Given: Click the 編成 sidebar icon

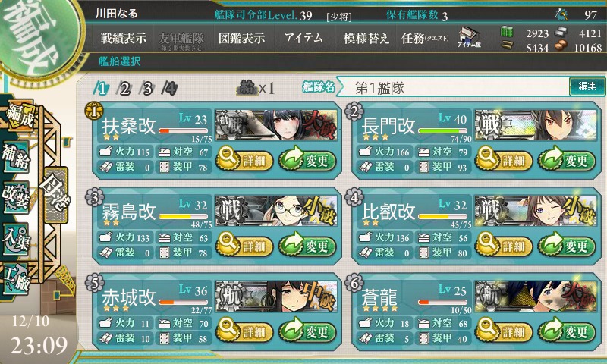Looking at the screenshot, I should [20, 116].
